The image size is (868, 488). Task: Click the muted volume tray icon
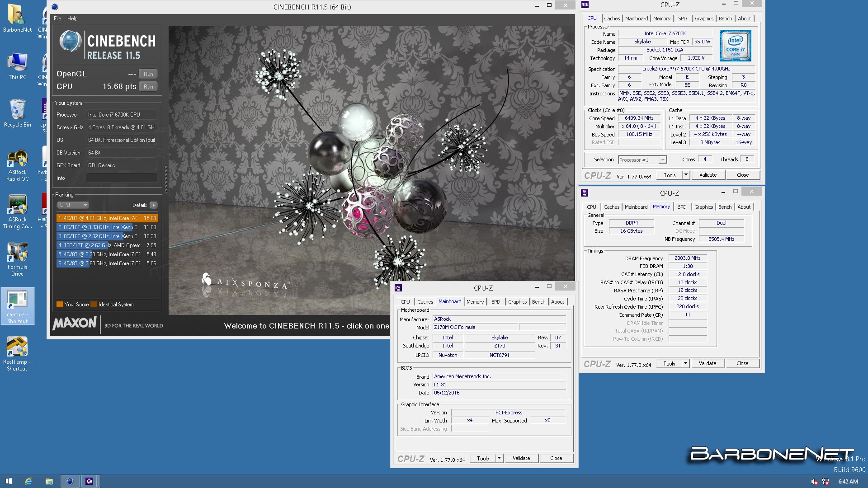815,482
